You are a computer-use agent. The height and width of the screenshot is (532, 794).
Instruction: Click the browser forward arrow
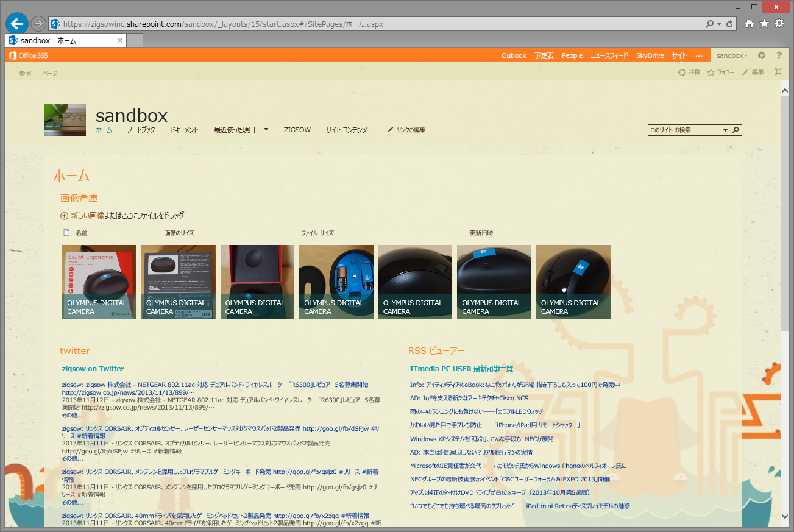[x=38, y=24]
